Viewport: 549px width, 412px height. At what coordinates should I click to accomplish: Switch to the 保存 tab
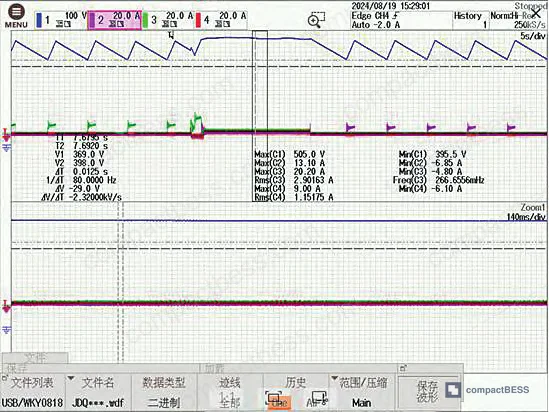(x=16, y=368)
